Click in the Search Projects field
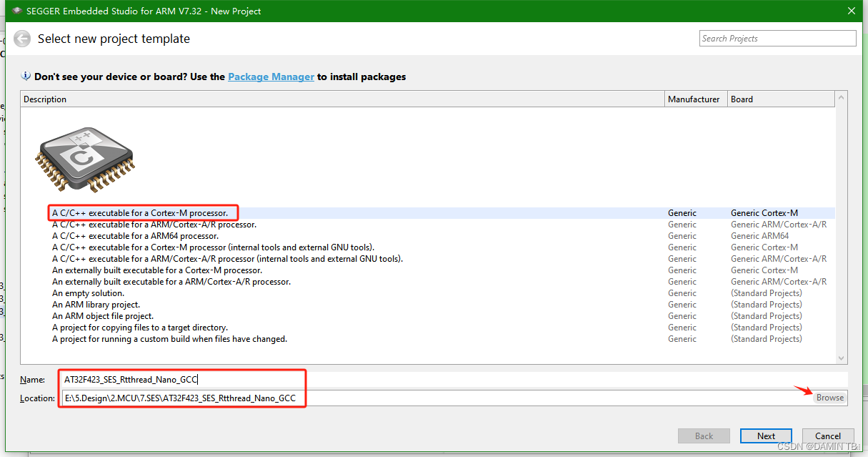Viewport: 868px width, 457px height. [777, 39]
